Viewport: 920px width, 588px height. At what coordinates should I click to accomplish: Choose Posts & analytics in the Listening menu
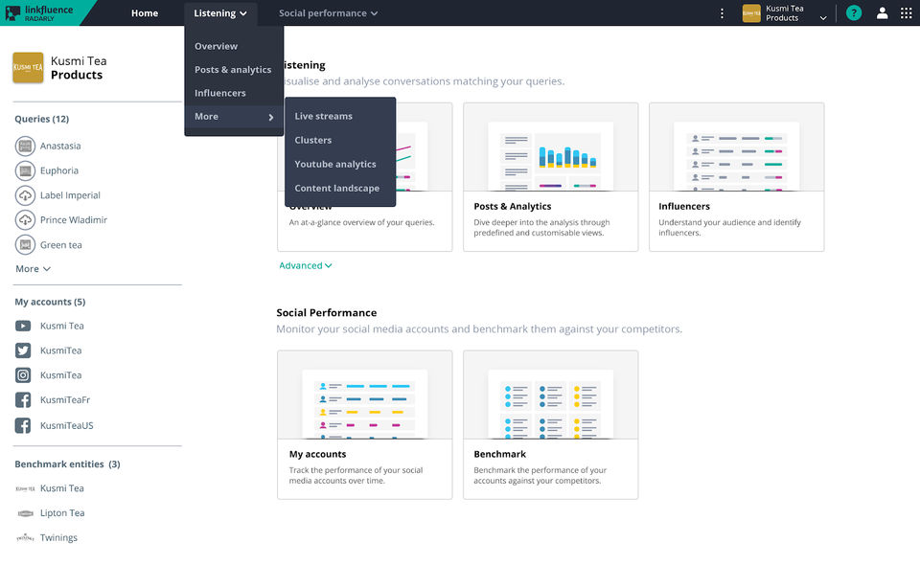(x=233, y=70)
